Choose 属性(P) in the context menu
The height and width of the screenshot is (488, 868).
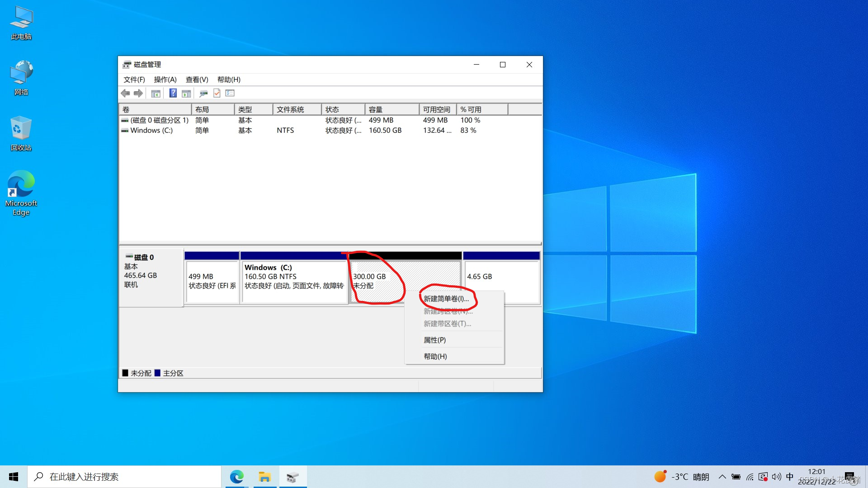[434, 340]
